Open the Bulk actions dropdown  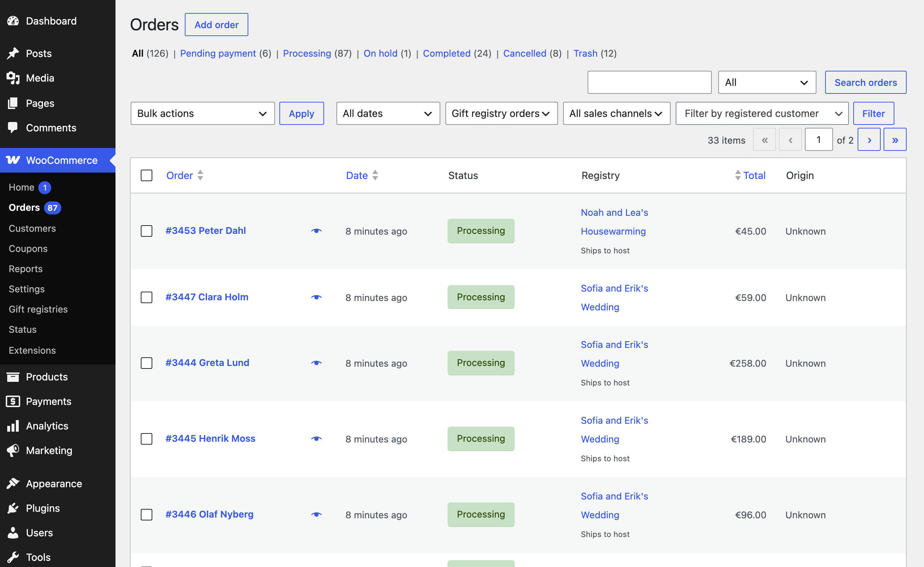(x=202, y=113)
